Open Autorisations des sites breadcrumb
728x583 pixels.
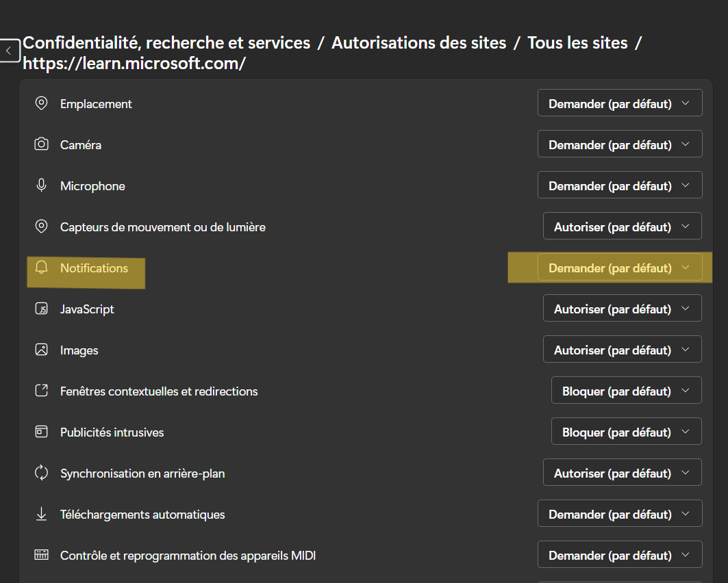click(418, 43)
